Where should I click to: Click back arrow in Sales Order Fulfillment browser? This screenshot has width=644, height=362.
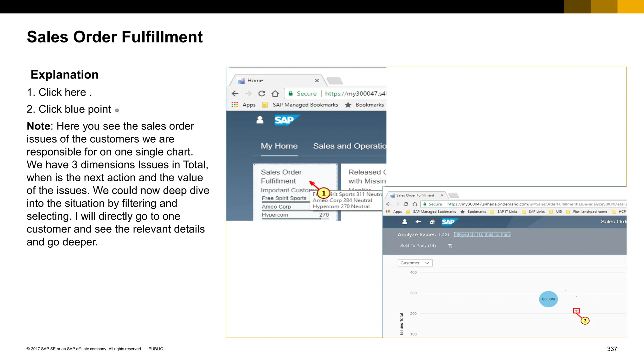[x=388, y=204]
